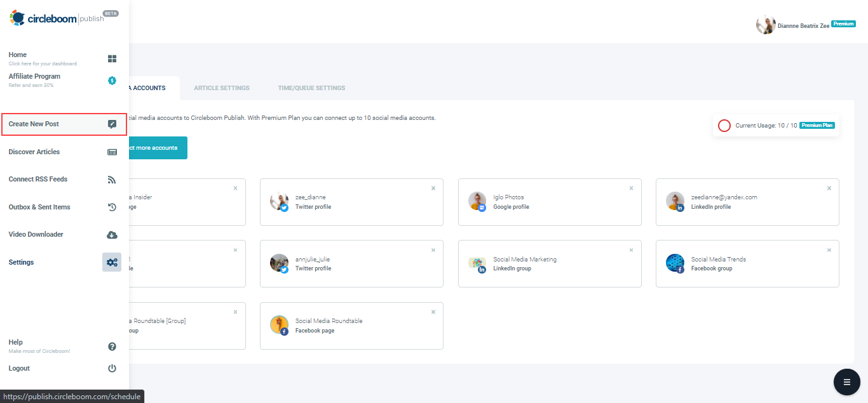
Task: Click the Premium badge beside username
Action: pyautogui.click(x=843, y=23)
